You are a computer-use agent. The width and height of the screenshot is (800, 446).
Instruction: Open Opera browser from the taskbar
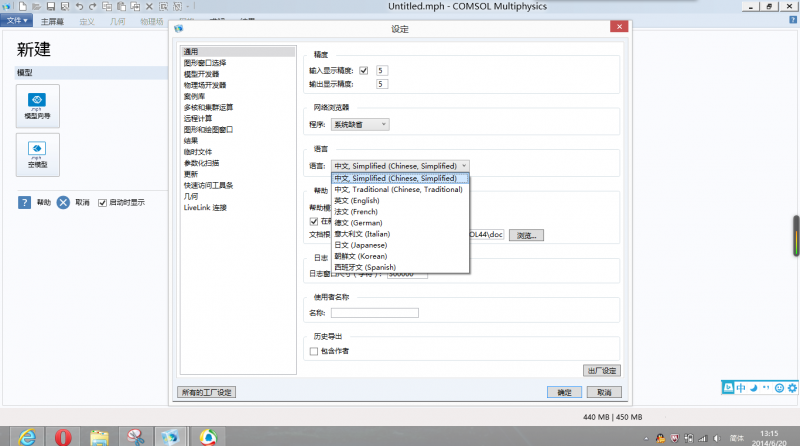(x=63, y=437)
